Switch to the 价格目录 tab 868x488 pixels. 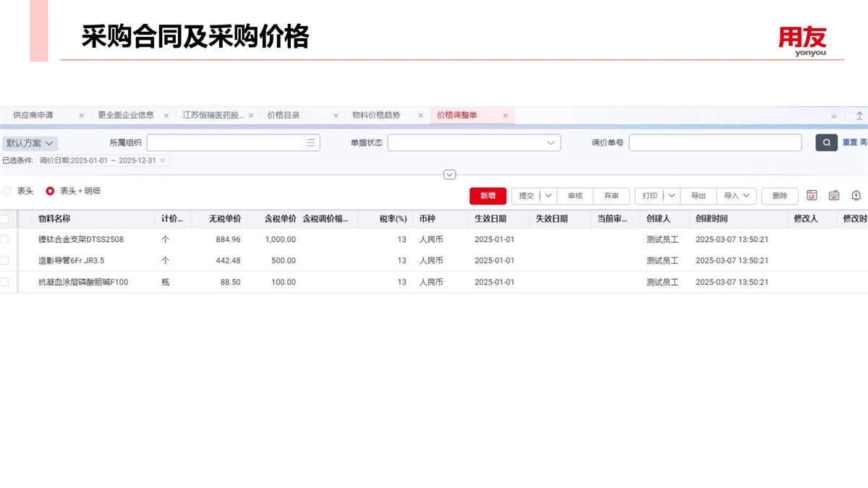284,116
